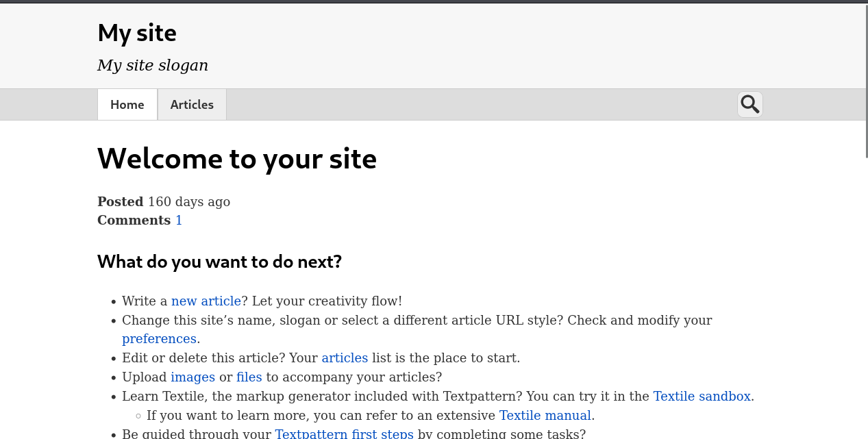This screenshot has height=439, width=868.
Task: Click the bold Posted label
Action: (120, 202)
